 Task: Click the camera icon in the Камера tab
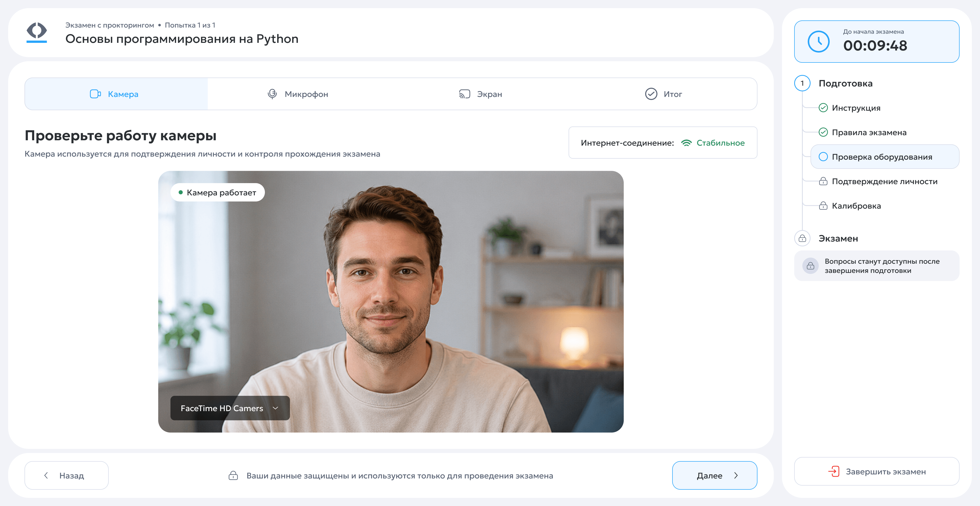click(x=95, y=94)
